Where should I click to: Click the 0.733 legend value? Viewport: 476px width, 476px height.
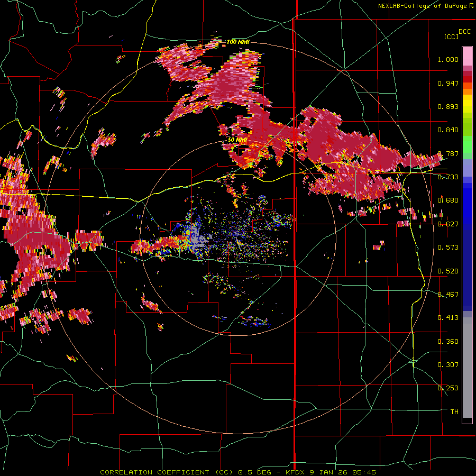tap(448, 177)
